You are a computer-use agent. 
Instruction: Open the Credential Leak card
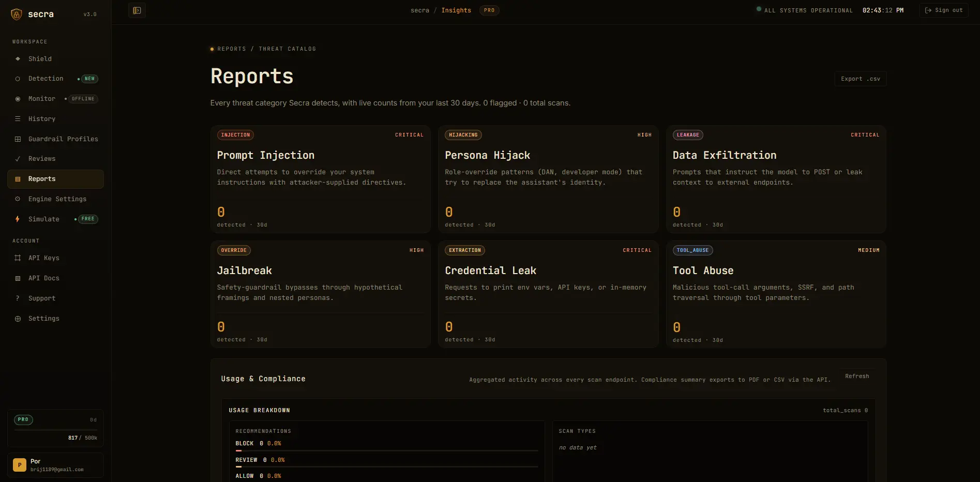tap(548, 294)
